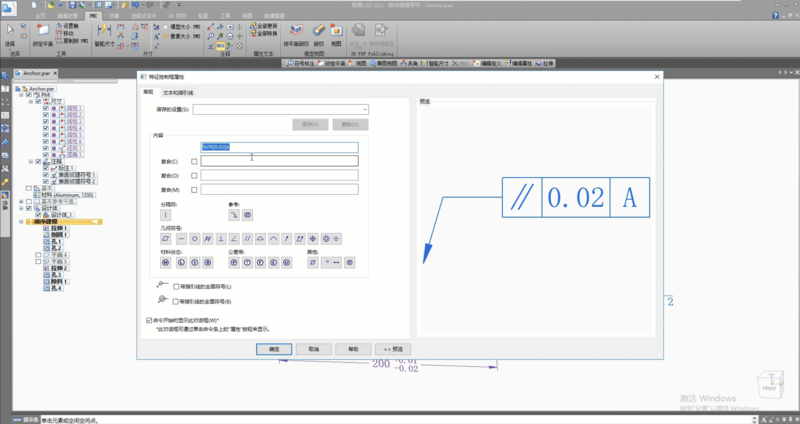
Task: Uncheck 命令开始时显示此对话框 option
Action: pos(150,320)
